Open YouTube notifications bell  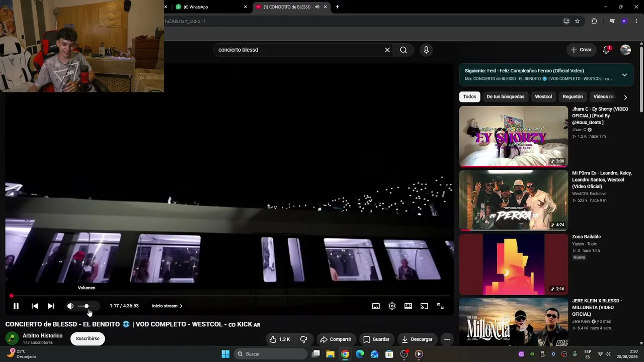pos(606,50)
